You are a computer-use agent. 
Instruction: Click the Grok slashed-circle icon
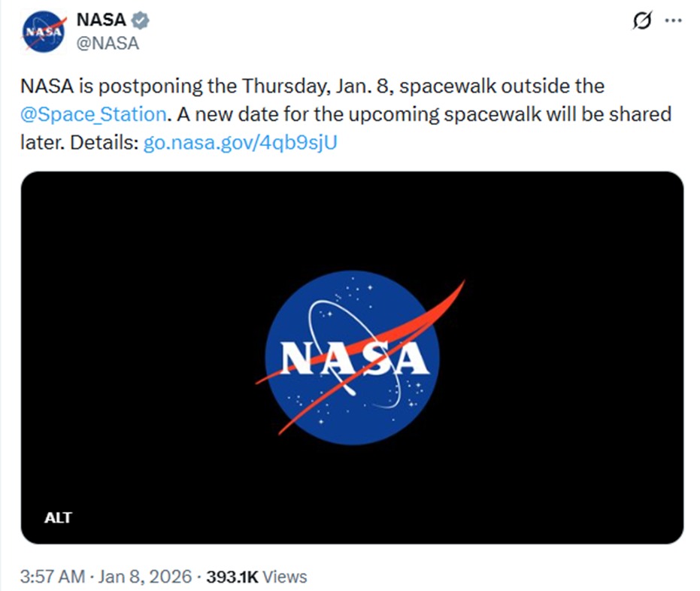(641, 22)
